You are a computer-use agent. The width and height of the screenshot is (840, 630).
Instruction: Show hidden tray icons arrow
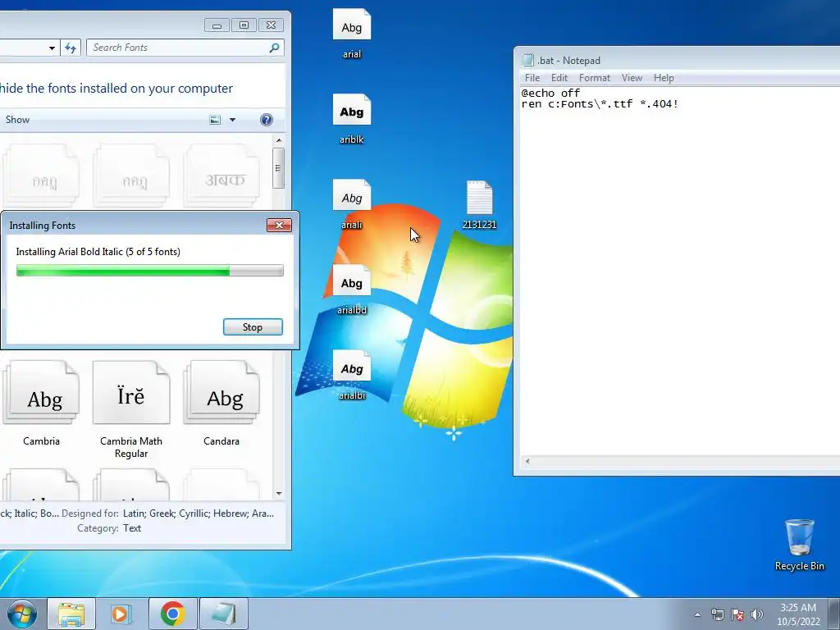[x=697, y=614]
